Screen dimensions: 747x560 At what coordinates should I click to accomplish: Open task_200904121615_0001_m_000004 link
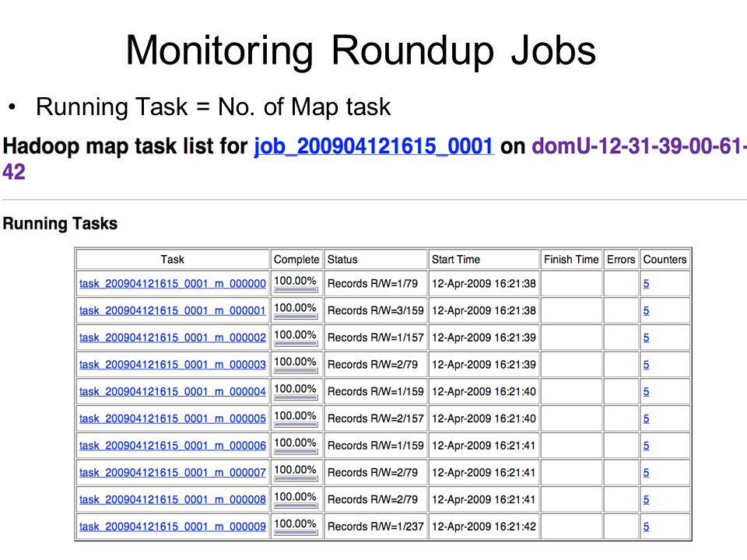tap(173, 392)
